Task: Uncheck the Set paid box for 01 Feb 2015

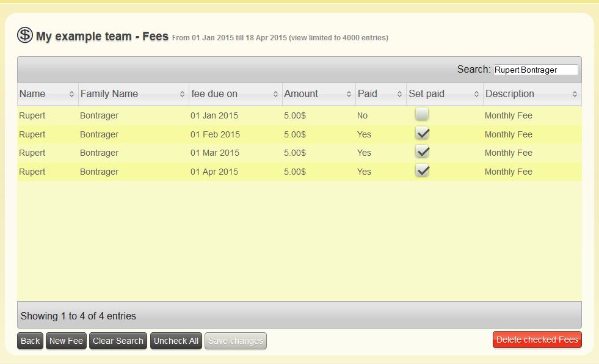Action: pyautogui.click(x=421, y=133)
